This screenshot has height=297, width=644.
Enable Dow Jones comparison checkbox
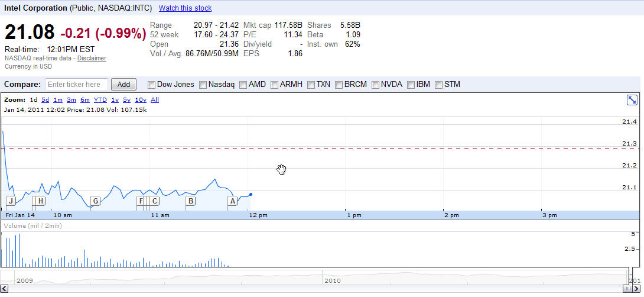pyautogui.click(x=152, y=85)
